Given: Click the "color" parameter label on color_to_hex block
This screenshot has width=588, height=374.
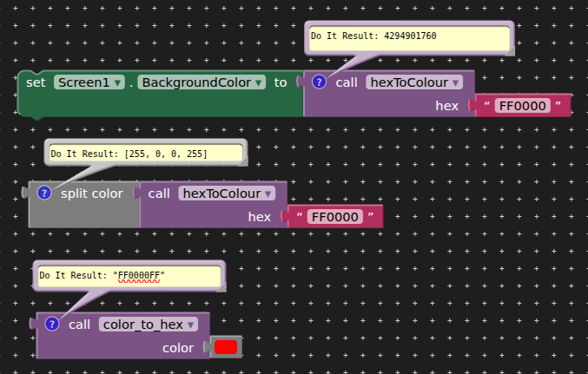Looking at the screenshot, I should [178, 348].
